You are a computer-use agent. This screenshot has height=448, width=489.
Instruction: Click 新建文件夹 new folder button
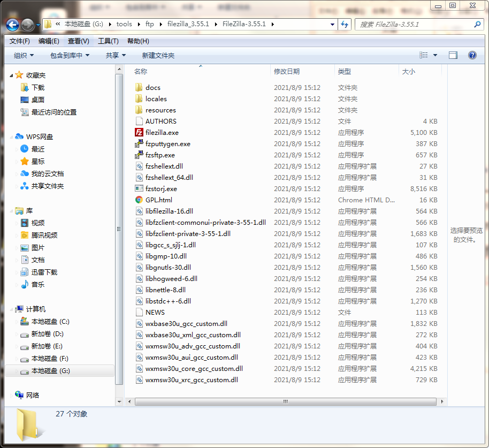[x=158, y=56]
